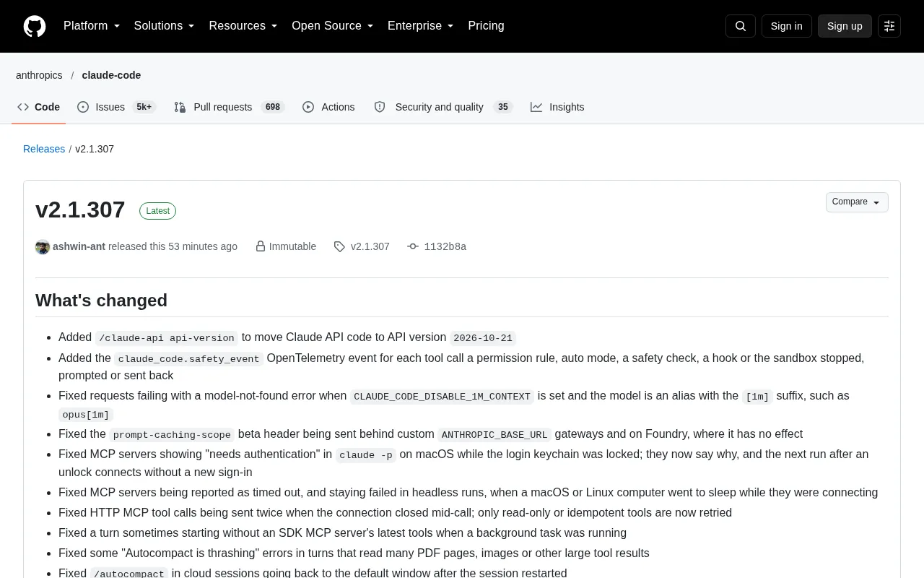Expand the Resources menu
This screenshot has width=924, height=578.
tap(243, 26)
